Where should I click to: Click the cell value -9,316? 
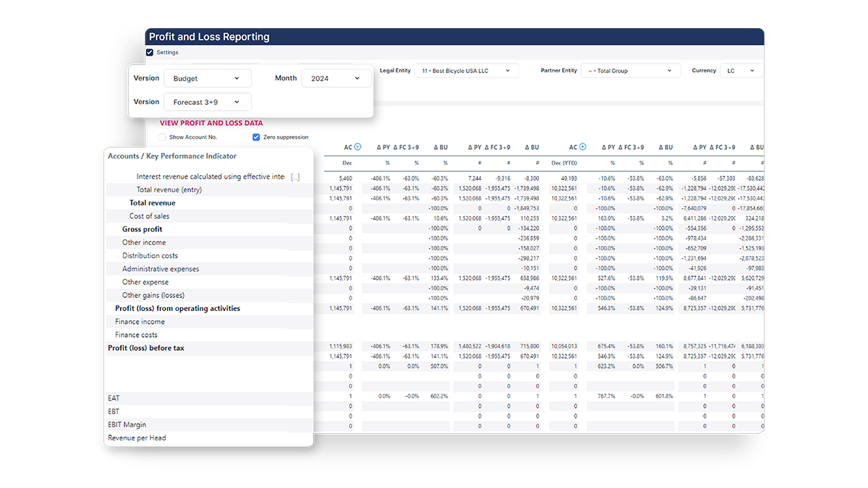click(502, 178)
